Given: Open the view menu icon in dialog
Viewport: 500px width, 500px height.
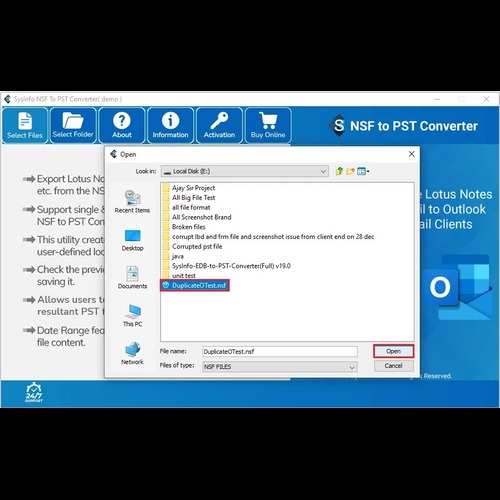Looking at the screenshot, I should (363, 171).
